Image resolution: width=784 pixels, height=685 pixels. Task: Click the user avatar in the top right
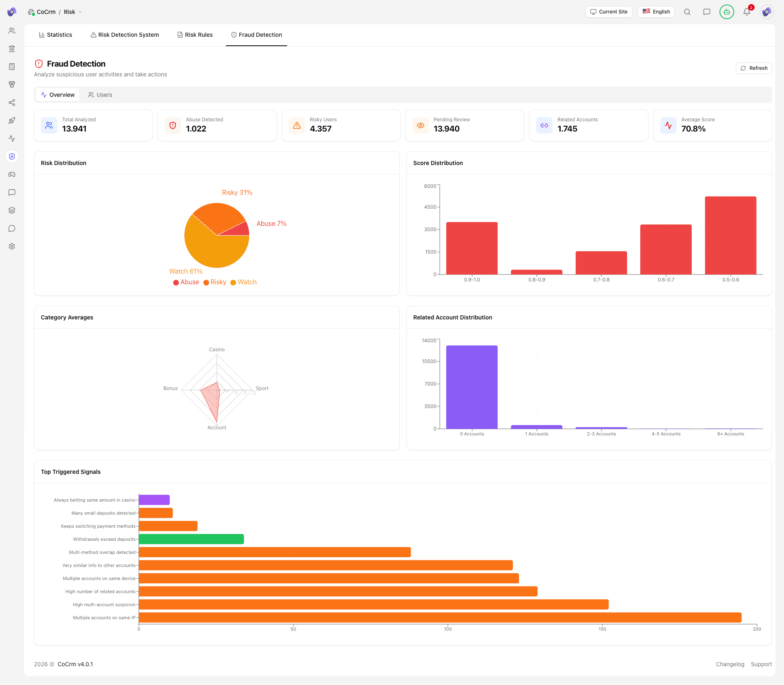(x=767, y=12)
